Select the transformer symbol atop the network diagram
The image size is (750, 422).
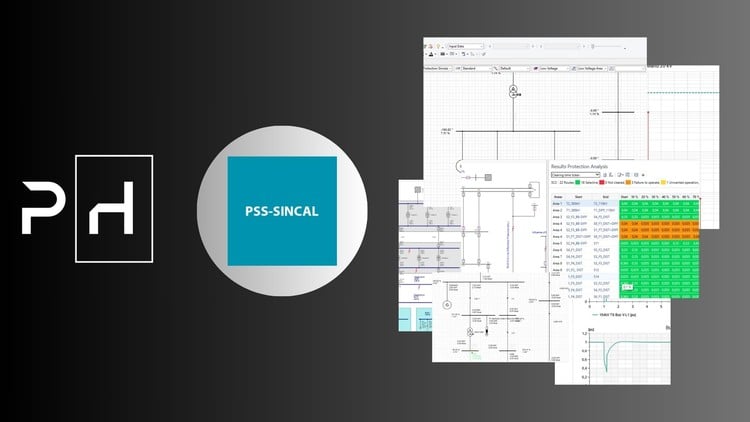pos(513,91)
